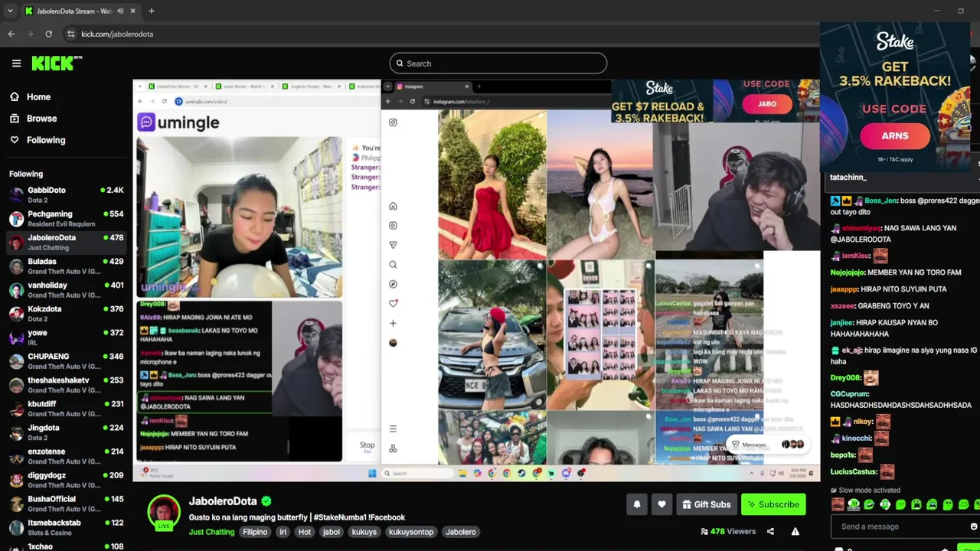This screenshot has width=980, height=551.
Task: Open diggydogz channel in Following list
Action: click(x=66, y=480)
